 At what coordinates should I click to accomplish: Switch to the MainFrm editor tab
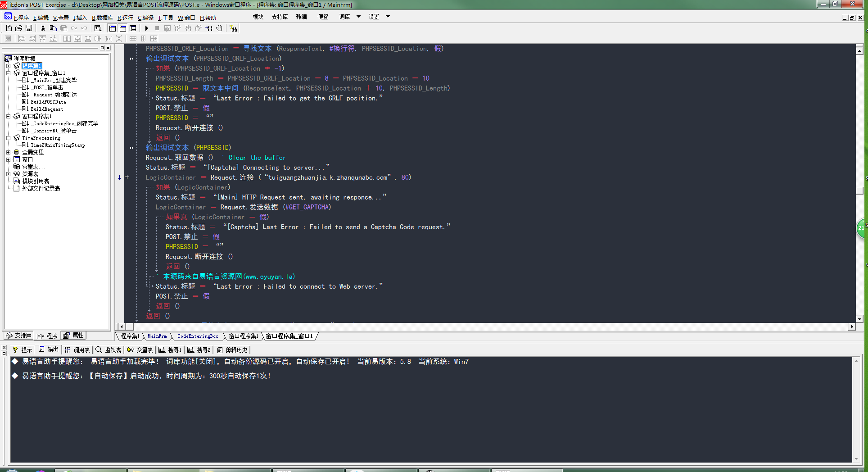(x=157, y=336)
